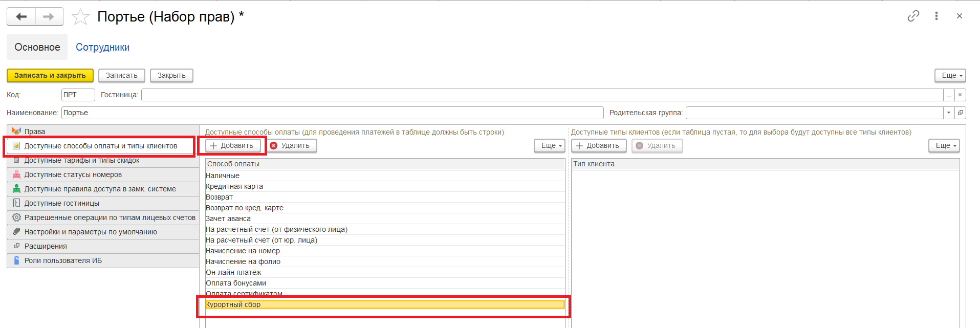The image size is (980, 328).
Task: Click the paperclip icon of Настройки
Action: coord(16,232)
